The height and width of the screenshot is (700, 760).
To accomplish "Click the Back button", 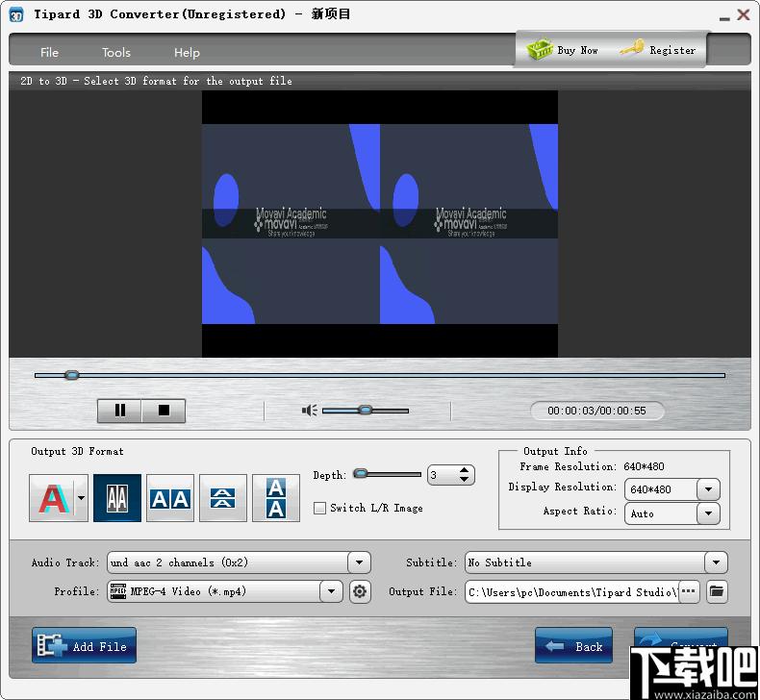I will (573, 646).
